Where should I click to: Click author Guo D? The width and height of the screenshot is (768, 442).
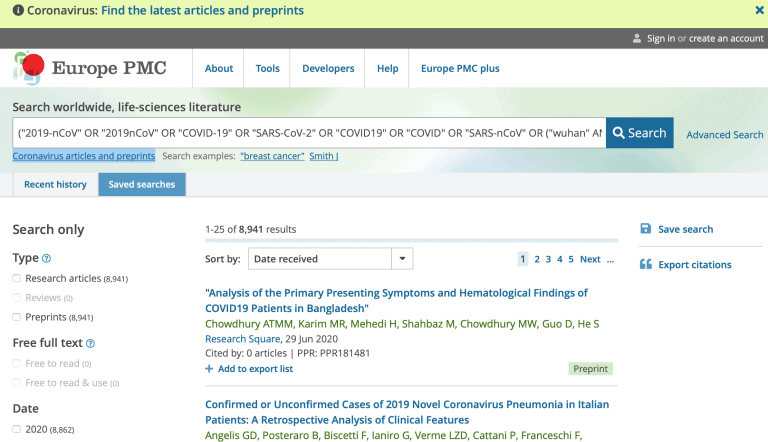[557, 324]
